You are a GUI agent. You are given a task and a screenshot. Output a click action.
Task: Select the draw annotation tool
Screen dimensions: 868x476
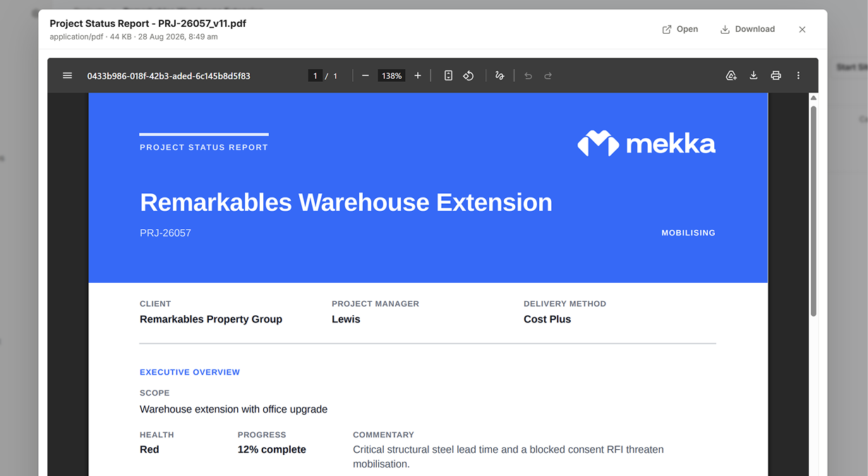click(x=500, y=75)
